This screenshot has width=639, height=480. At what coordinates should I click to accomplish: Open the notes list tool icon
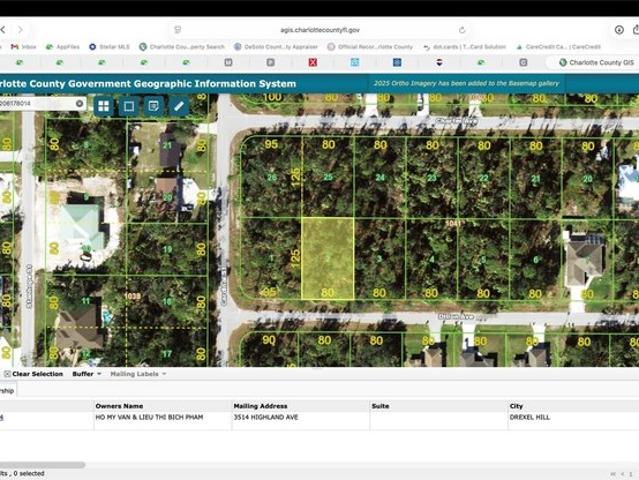pos(154,106)
